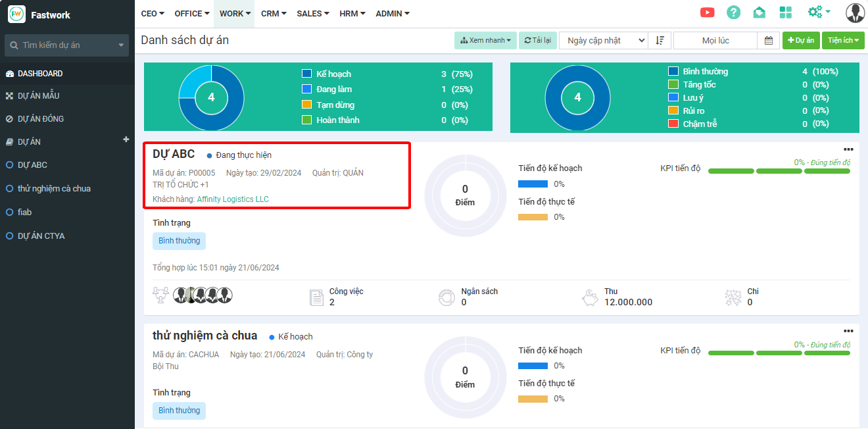Screen dimensions: 868x429
Task: Open three-dot menu for DỰ ABC project
Action: 848,149
